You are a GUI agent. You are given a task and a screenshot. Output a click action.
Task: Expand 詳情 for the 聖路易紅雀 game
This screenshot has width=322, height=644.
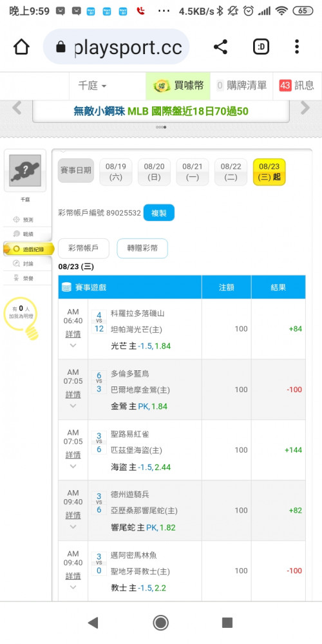[73, 455]
